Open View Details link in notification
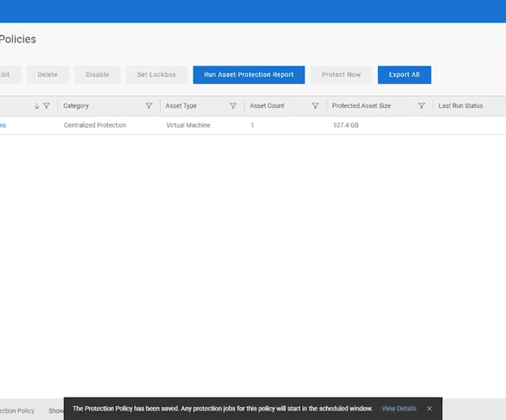This screenshot has width=506, height=420. pyautogui.click(x=399, y=409)
